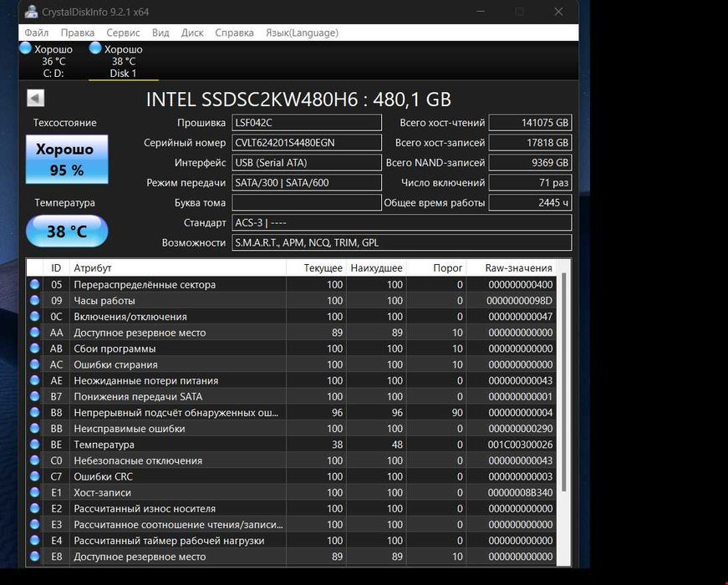
Task: Click status orb for attribute AE
Action: pos(35,380)
